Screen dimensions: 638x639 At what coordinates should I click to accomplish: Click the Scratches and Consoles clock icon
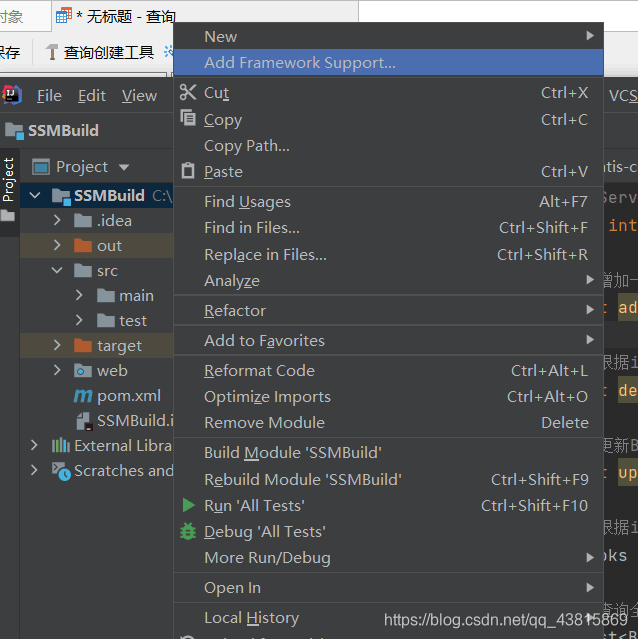point(61,471)
